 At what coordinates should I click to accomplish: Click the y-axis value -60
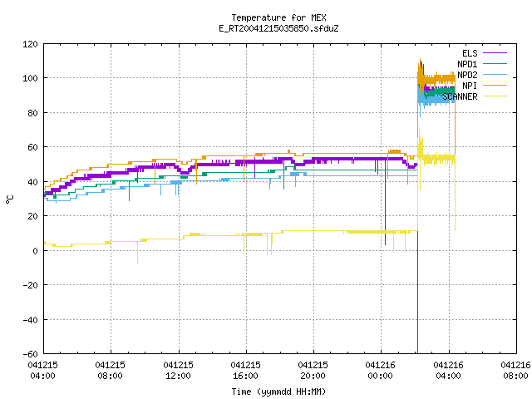[x=30, y=354]
